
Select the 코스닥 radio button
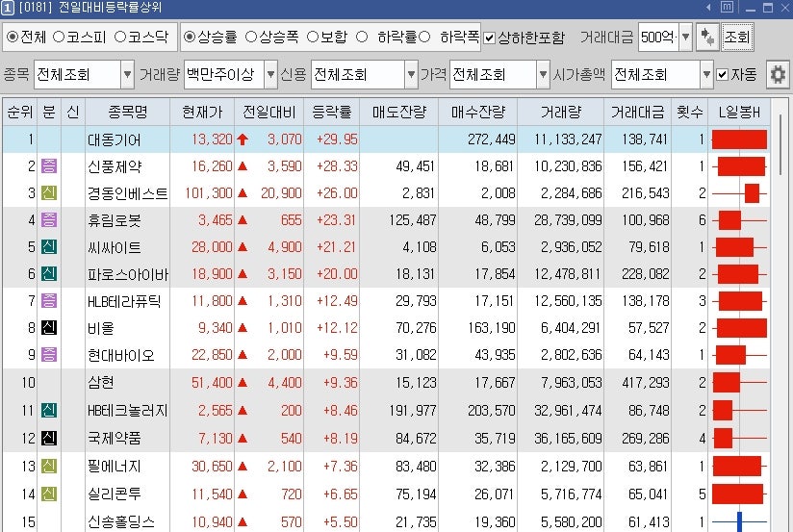(x=120, y=37)
